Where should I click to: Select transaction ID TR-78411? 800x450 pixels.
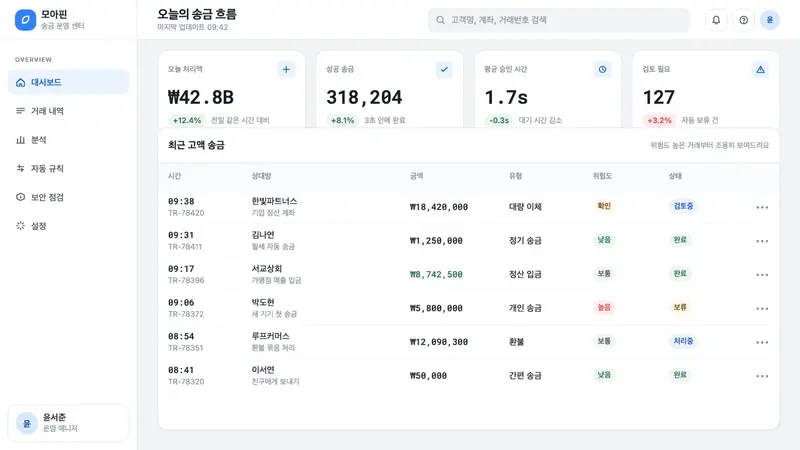click(x=185, y=246)
